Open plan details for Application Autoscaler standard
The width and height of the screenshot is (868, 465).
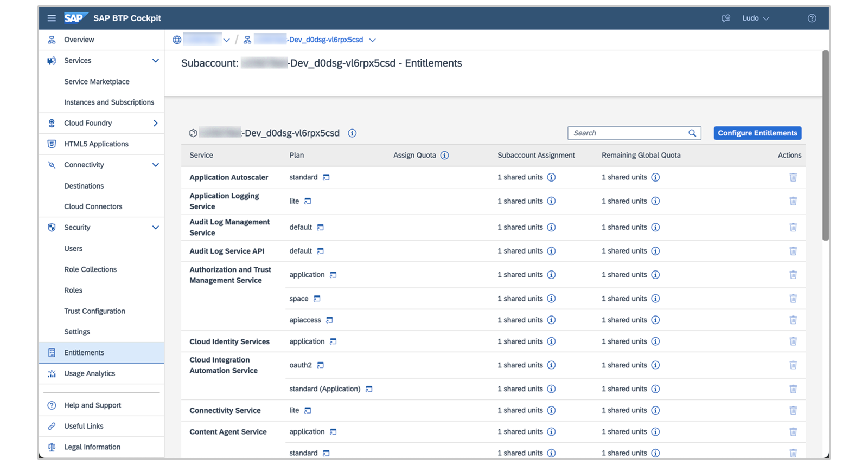click(x=326, y=177)
